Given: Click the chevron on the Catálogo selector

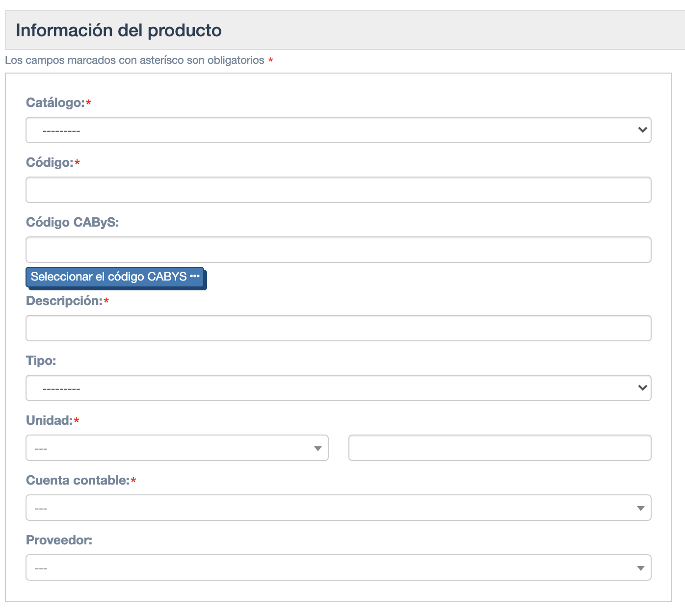Looking at the screenshot, I should (642, 130).
